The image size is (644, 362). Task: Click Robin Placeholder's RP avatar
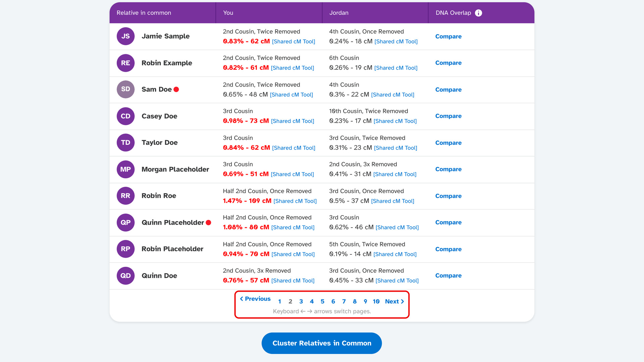point(125,249)
